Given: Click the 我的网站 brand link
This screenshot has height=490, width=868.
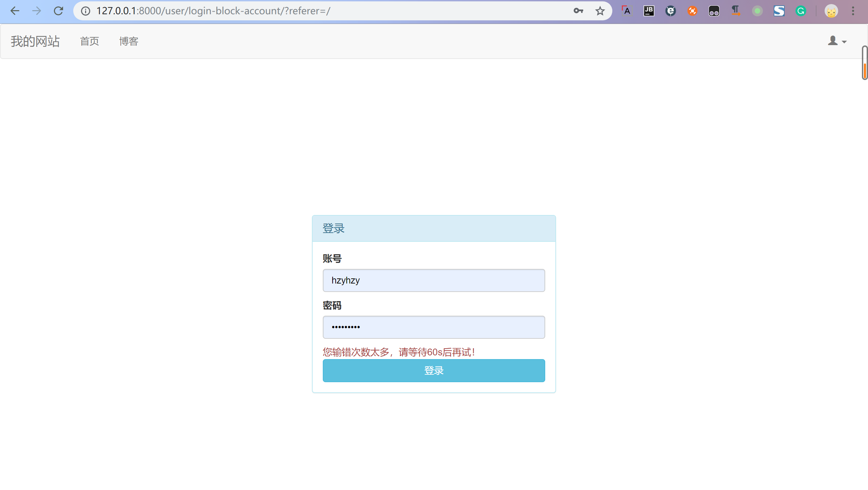Looking at the screenshot, I should (35, 41).
